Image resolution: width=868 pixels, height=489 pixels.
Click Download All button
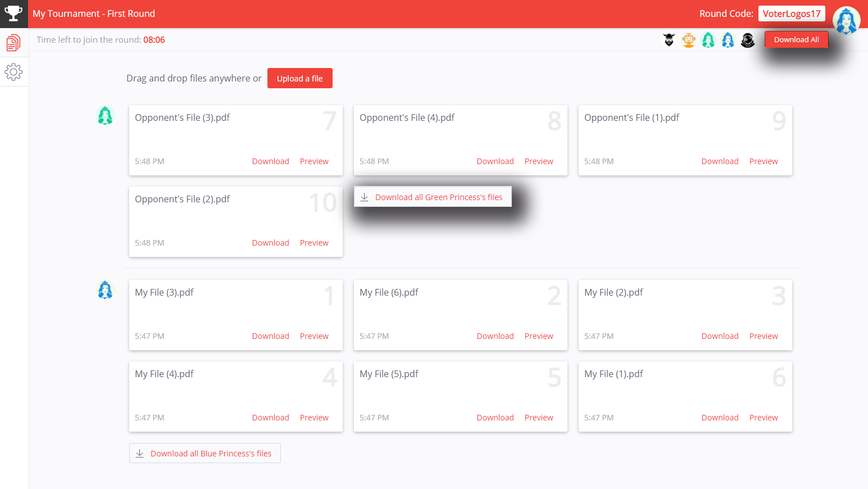[x=796, y=39]
